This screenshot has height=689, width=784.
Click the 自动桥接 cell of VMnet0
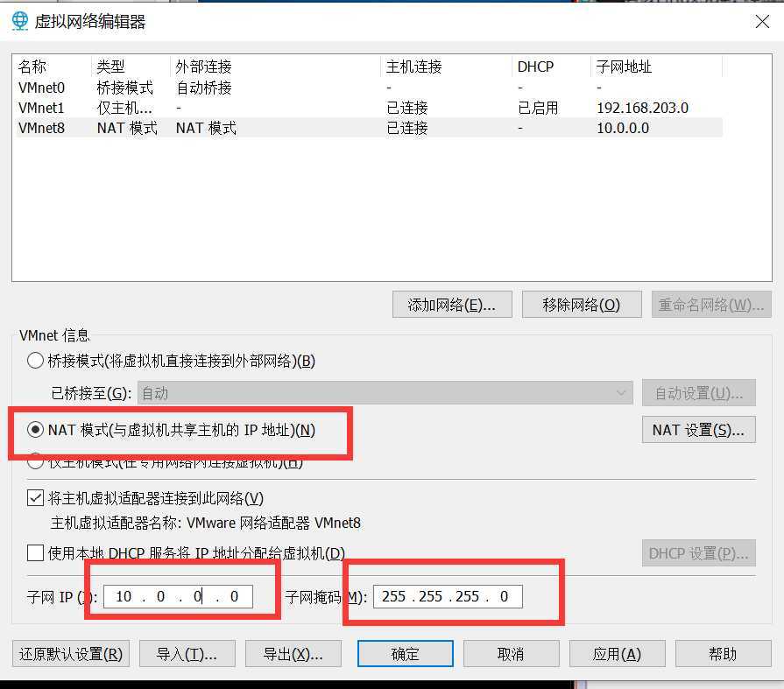pyautogui.click(x=203, y=88)
